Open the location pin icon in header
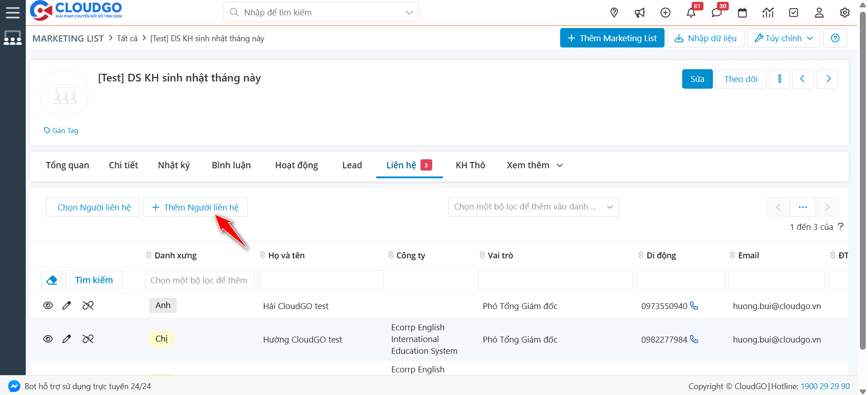The width and height of the screenshot is (868, 395). click(614, 13)
